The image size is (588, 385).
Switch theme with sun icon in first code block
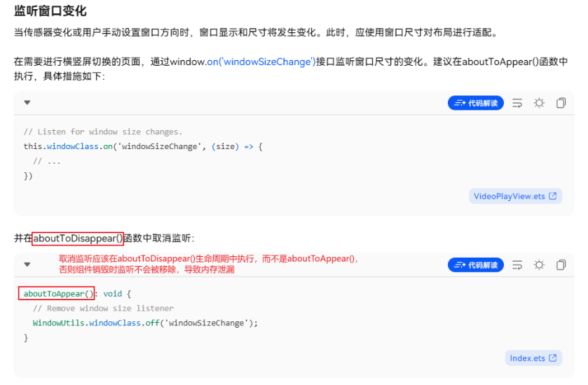pos(539,103)
